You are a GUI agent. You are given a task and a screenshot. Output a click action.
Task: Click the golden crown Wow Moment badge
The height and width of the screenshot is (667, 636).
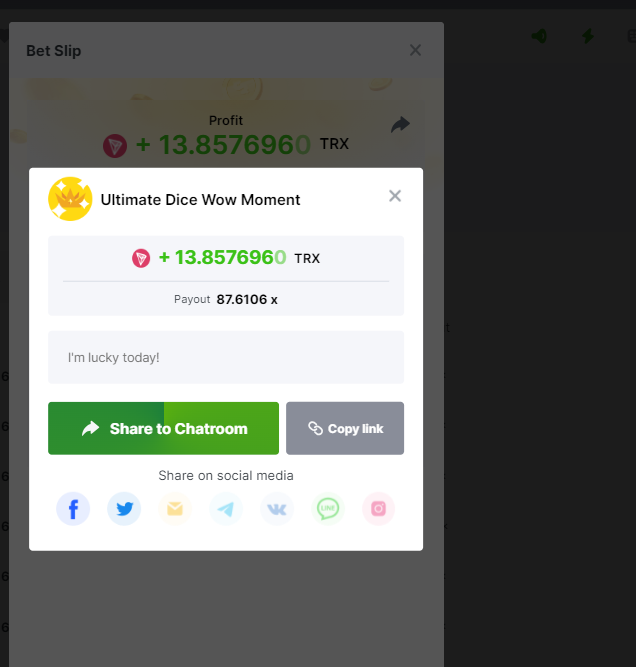pos(70,199)
